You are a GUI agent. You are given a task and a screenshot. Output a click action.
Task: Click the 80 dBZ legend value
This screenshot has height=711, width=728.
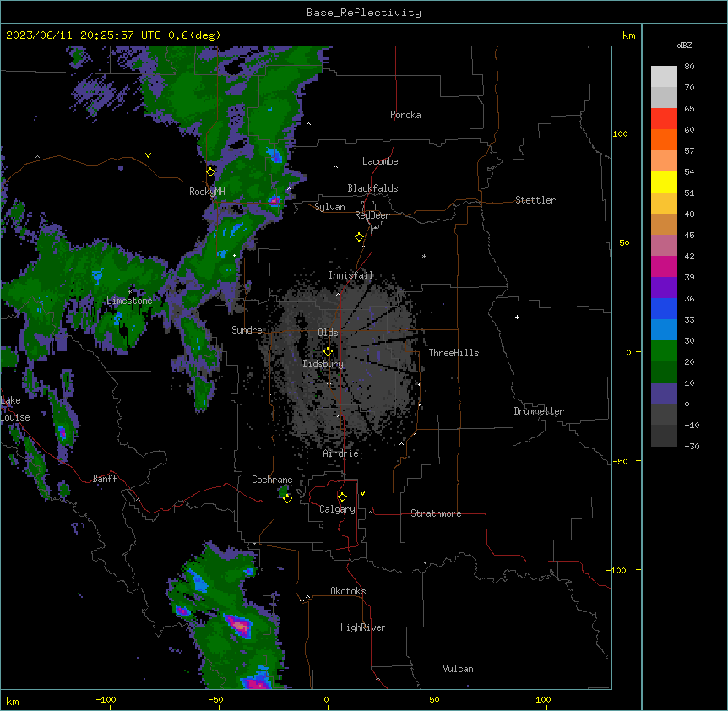(x=689, y=67)
